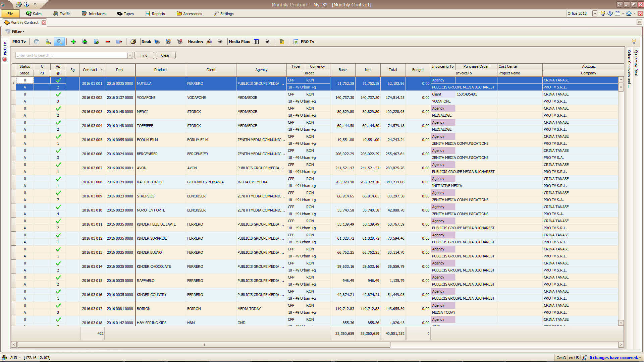Click the Media Plan columns icon
Image resolution: width=644 pixels, height=362 pixels.
[x=256, y=42]
